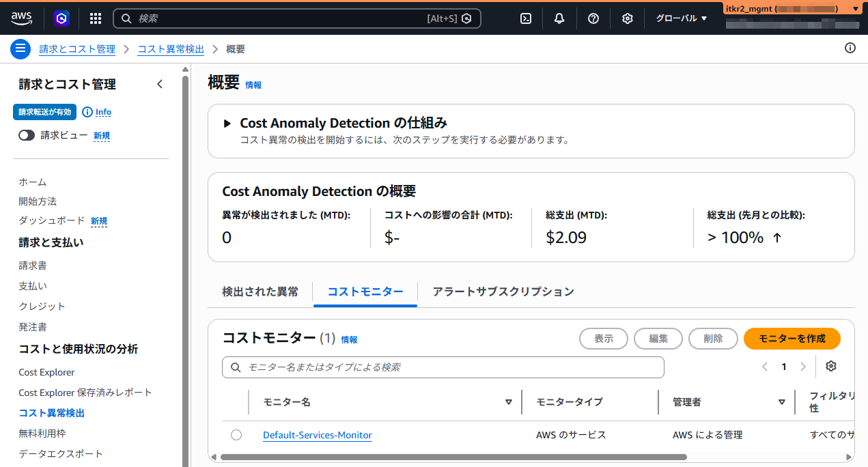This screenshot has width=868, height=467.
Task: Click the 表示 button
Action: tap(604, 339)
